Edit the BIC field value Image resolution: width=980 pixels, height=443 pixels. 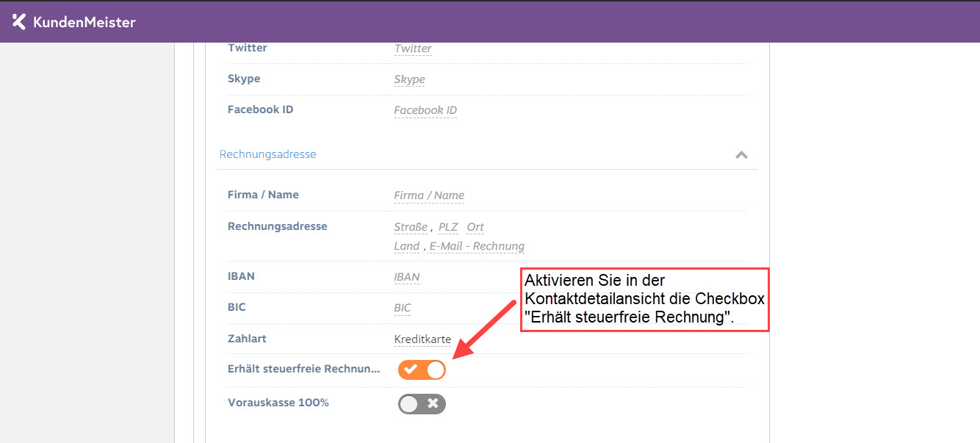click(x=403, y=308)
